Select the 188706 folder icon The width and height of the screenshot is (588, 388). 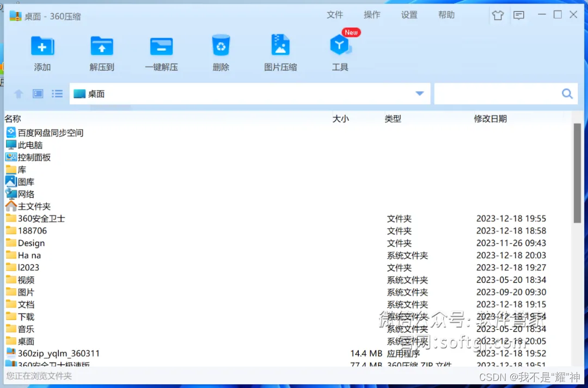point(11,230)
